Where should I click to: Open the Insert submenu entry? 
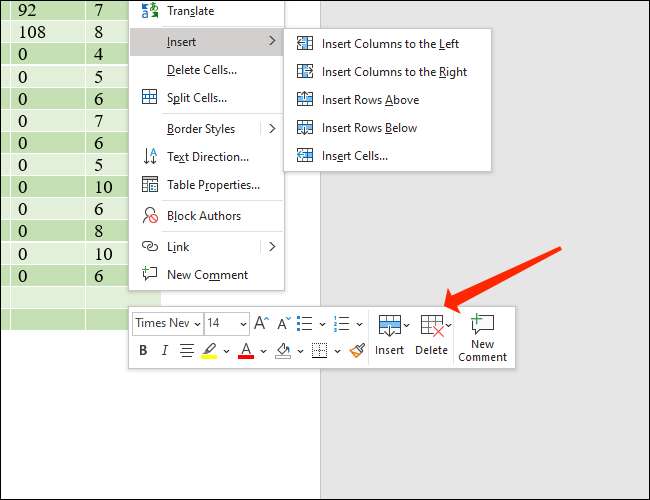click(206, 42)
